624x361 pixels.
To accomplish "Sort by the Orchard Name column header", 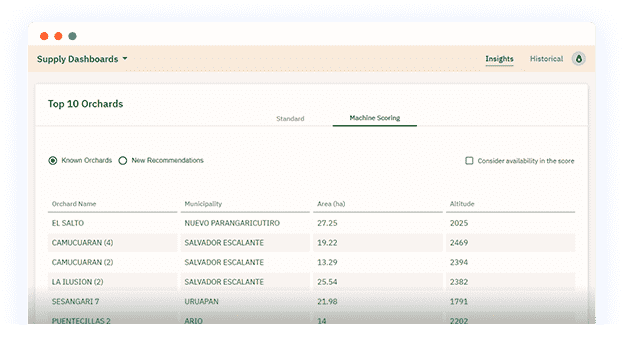I will coord(74,204).
